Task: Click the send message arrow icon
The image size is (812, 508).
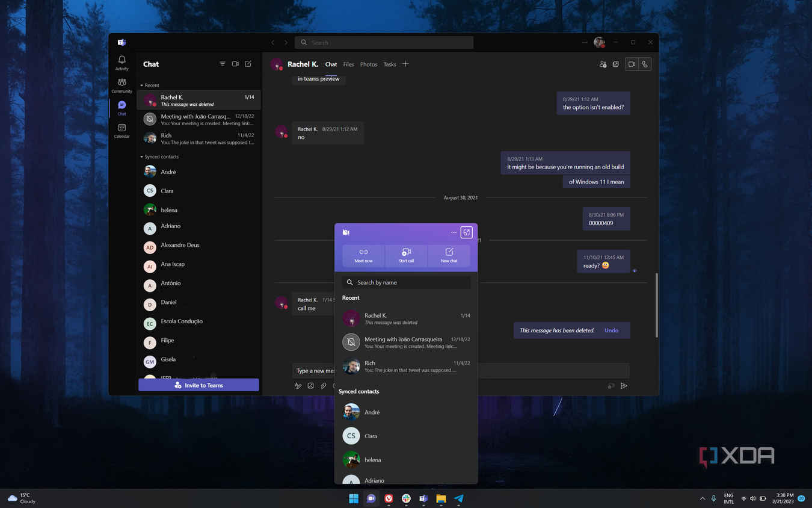Action: pos(624,386)
